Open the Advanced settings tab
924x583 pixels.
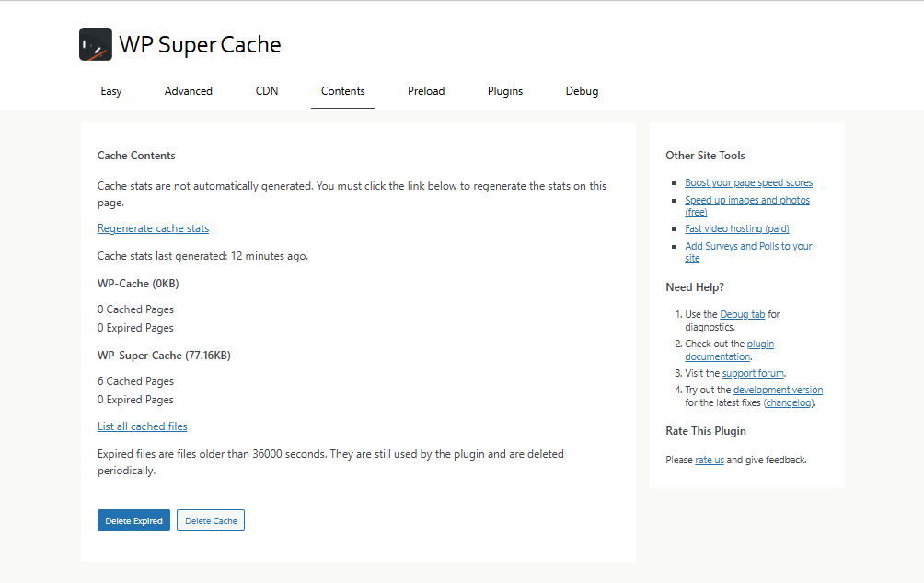point(188,91)
